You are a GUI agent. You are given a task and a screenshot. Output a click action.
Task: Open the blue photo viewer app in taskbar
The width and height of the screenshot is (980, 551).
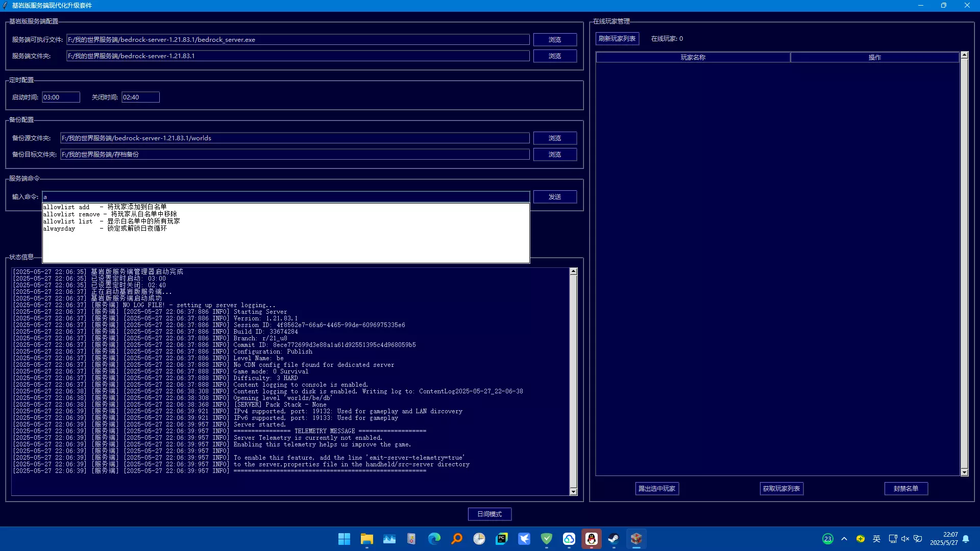pos(389,539)
